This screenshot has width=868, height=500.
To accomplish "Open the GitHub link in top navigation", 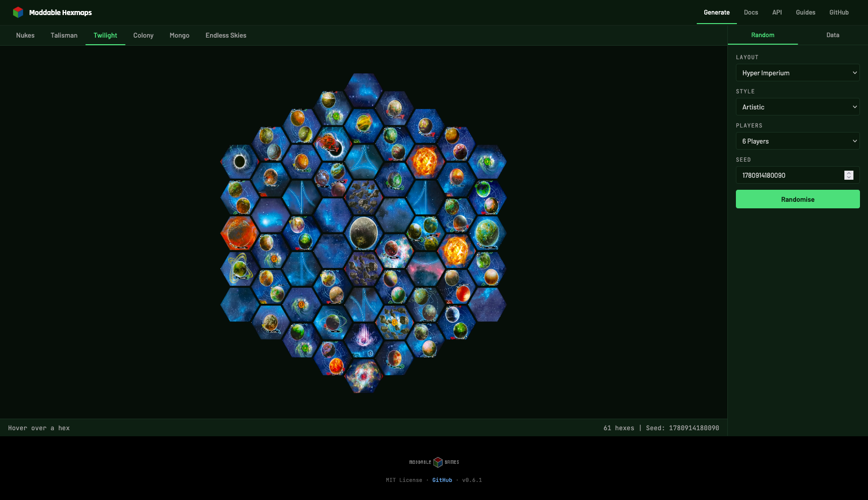I will [839, 13].
